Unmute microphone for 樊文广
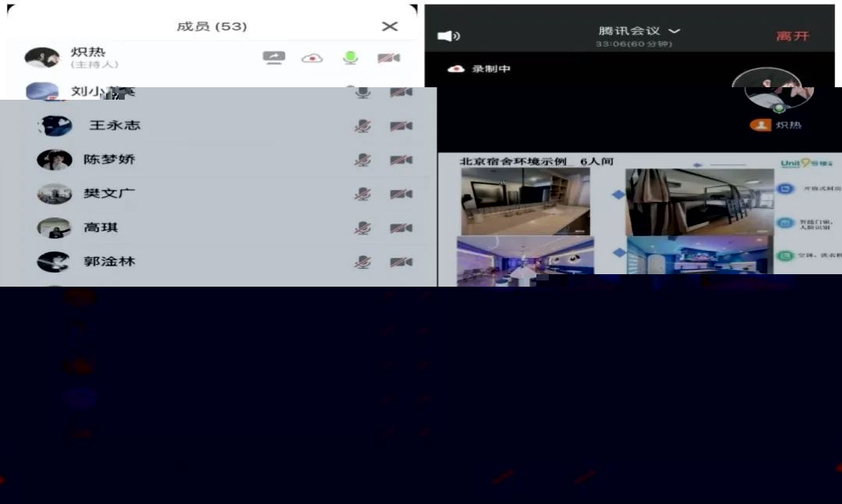 [363, 194]
